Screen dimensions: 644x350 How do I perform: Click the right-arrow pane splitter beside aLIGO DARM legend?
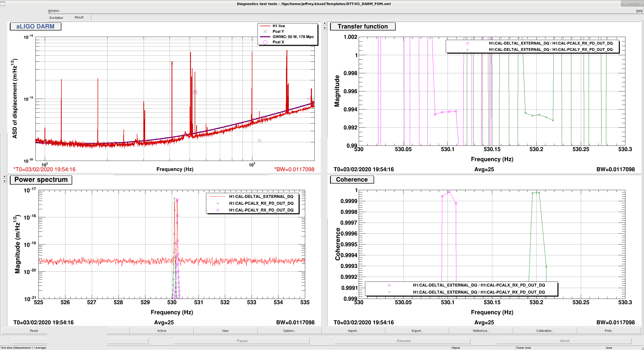pos(325,23)
